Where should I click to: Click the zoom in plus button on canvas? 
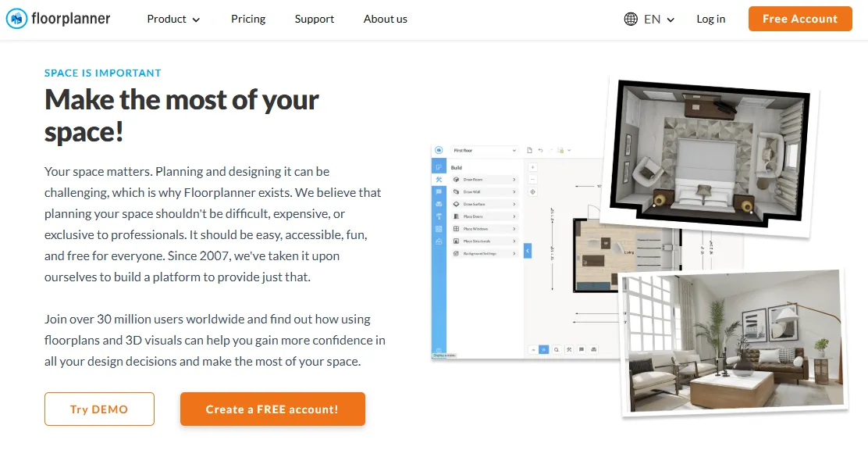click(532, 167)
